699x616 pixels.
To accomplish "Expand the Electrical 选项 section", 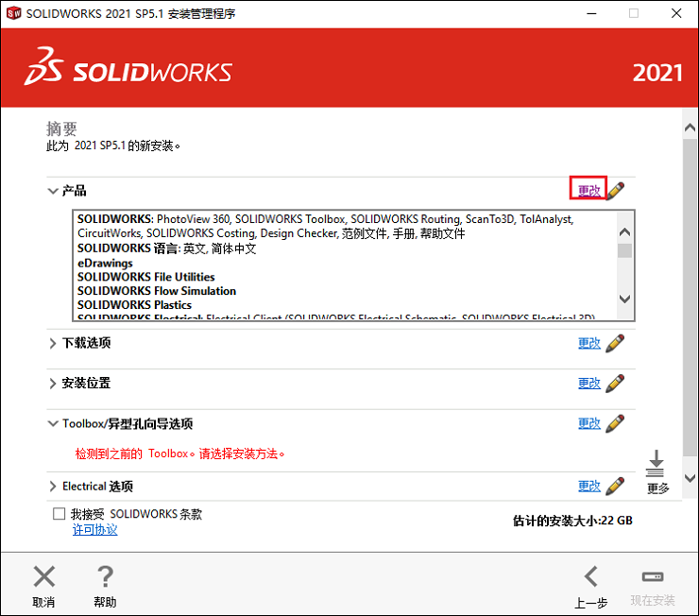I will pyautogui.click(x=53, y=486).
